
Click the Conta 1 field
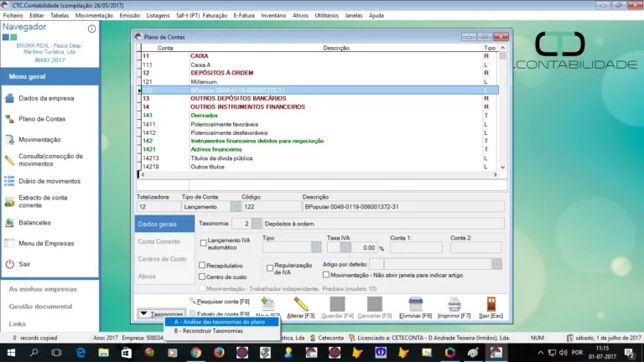pos(416,247)
